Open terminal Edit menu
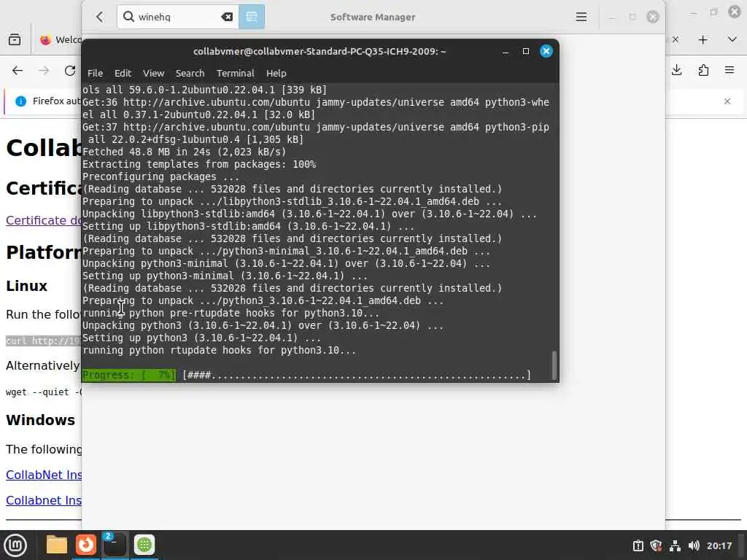This screenshot has width=747, height=560. pyautogui.click(x=123, y=74)
